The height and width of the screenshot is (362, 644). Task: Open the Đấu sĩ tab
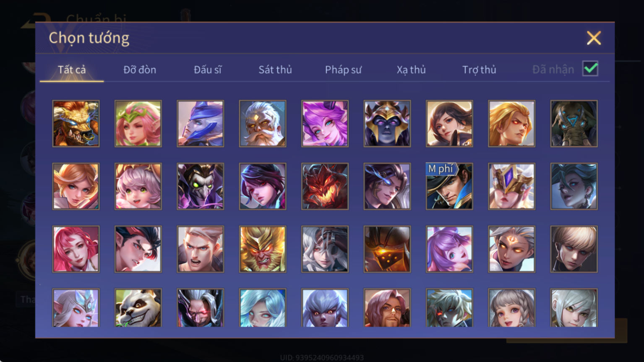coord(208,70)
